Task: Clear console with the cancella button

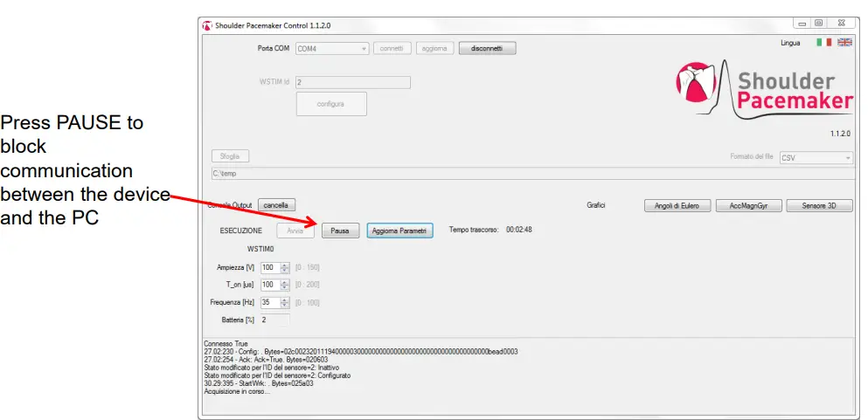Action: 276,205
